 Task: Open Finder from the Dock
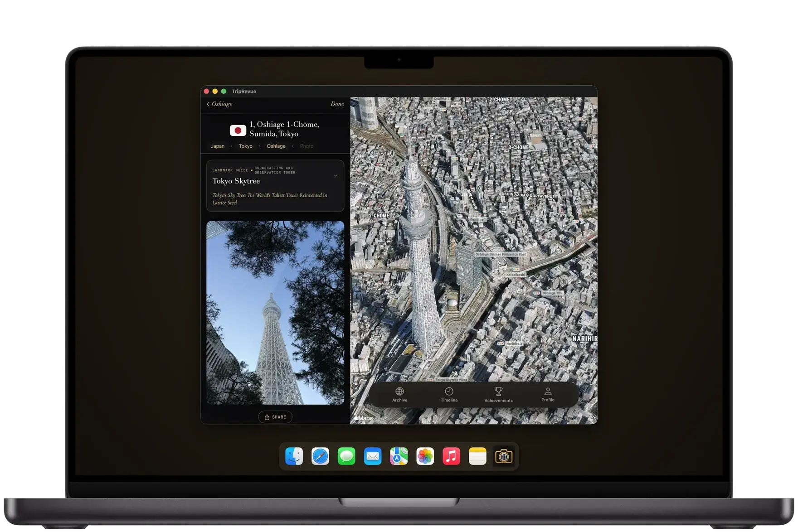click(x=294, y=456)
